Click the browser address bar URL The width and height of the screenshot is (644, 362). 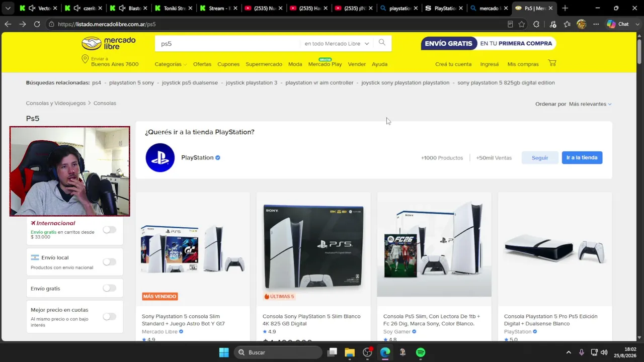click(x=107, y=24)
